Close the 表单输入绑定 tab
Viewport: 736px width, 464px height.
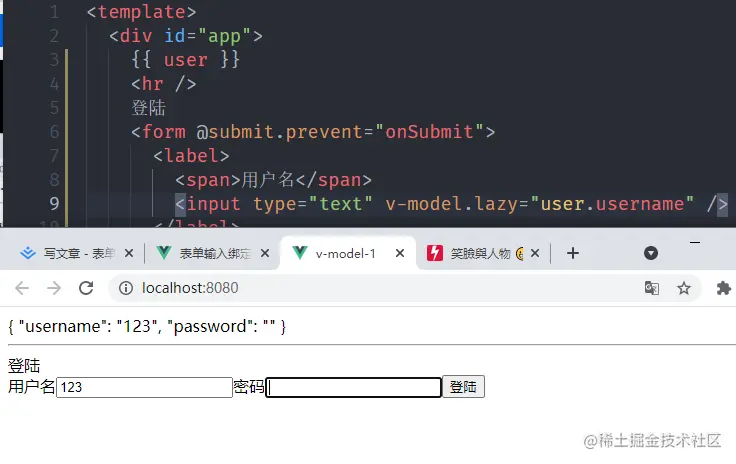tap(265, 253)
